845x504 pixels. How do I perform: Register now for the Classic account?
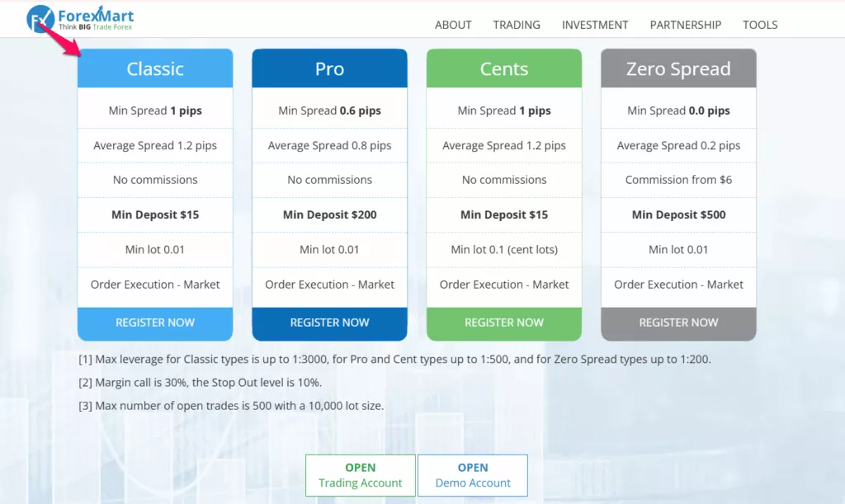155,323
